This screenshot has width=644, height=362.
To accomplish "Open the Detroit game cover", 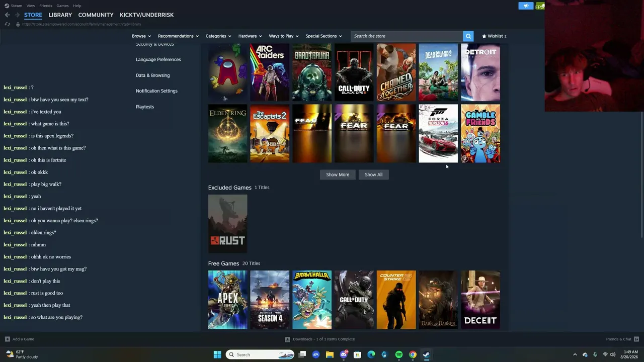I will (480, 72).
